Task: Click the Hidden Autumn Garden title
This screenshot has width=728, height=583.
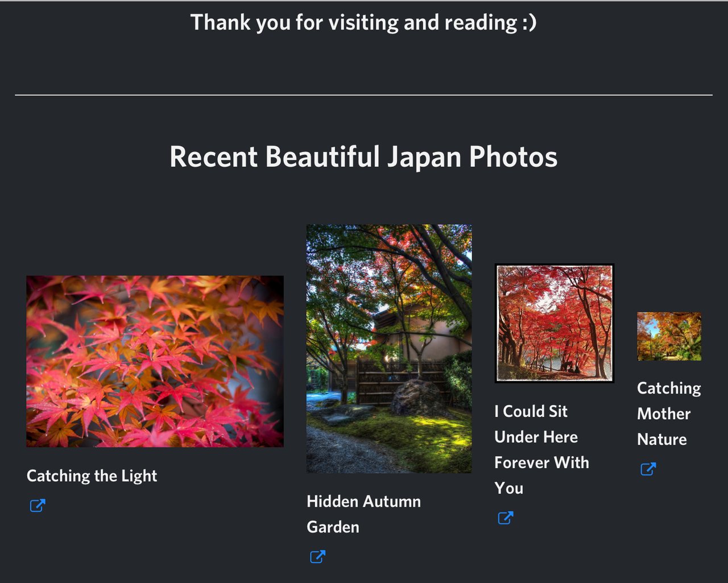Action: pos(364,514)
